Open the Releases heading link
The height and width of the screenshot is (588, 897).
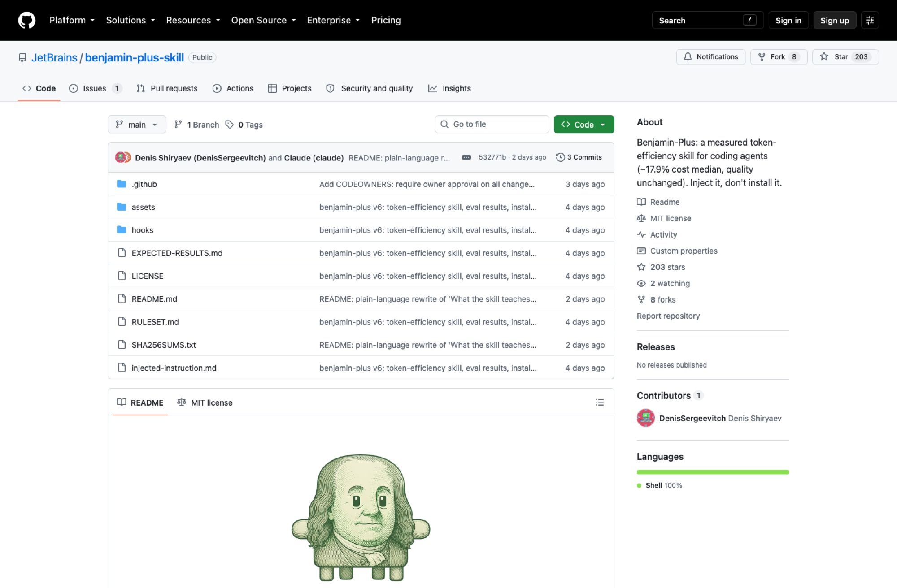656,347
